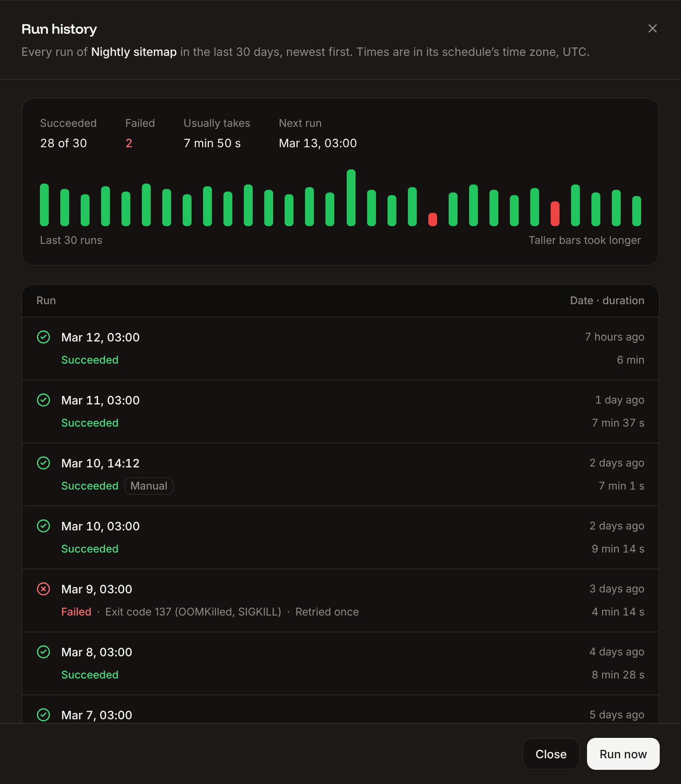Click the Manual badge on Mar 10, 14:12
The image size is (681, 784).
(x=149, y=486)
